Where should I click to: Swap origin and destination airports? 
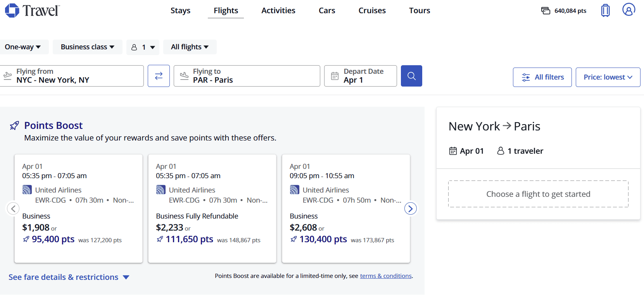159,76
